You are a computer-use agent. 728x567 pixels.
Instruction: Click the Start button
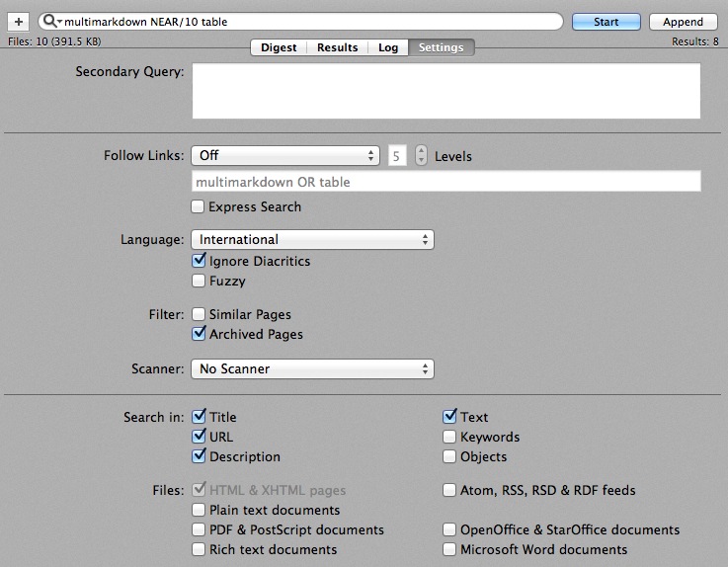click(x=606, y=22)
